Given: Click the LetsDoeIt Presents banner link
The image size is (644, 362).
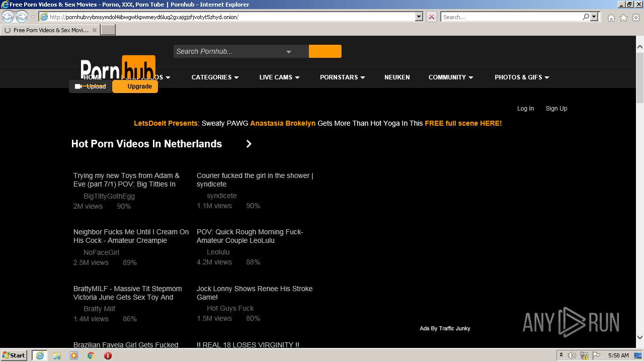Looking at the screenshot, I should [166, 123].
